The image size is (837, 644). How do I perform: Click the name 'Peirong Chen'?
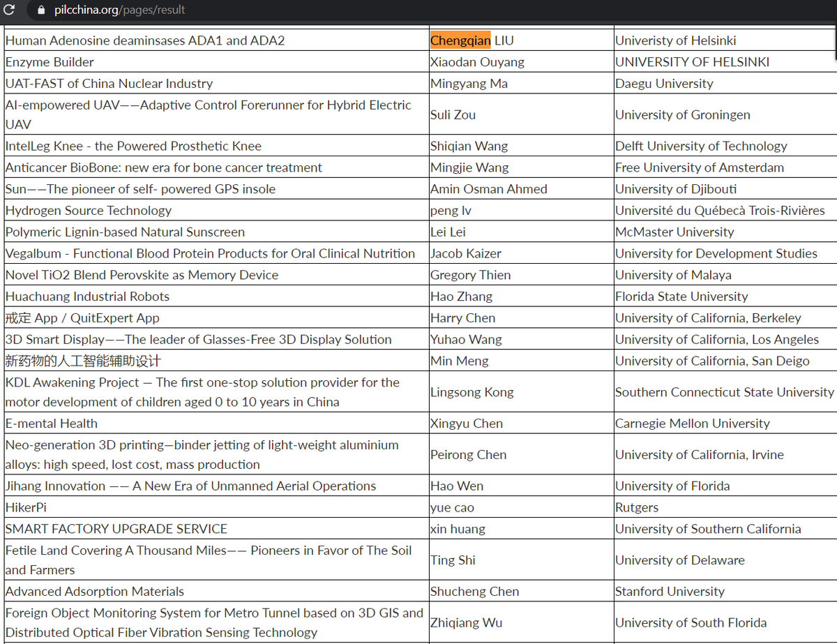(468, 455)
